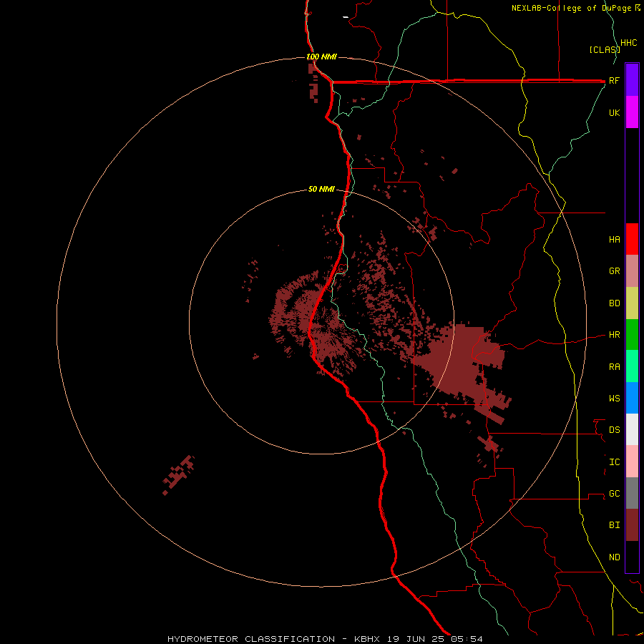Select the pink GR legend swatch
Screen dimensions: 644x644
632,270
